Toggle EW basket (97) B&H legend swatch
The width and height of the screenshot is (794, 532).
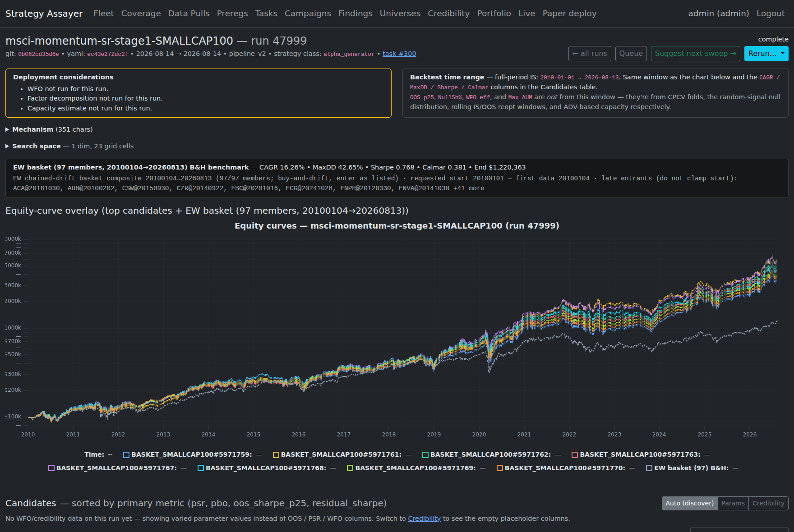point(649,468)
